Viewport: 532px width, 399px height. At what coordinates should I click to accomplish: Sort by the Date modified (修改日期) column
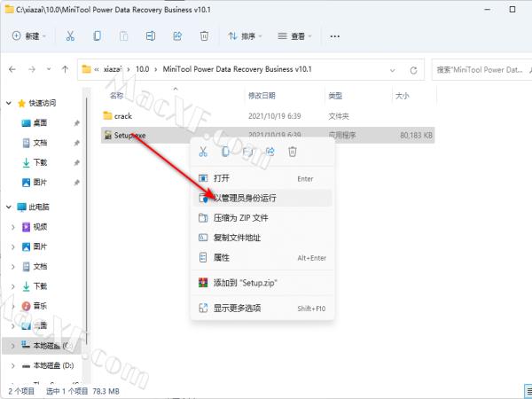point(262,96)
